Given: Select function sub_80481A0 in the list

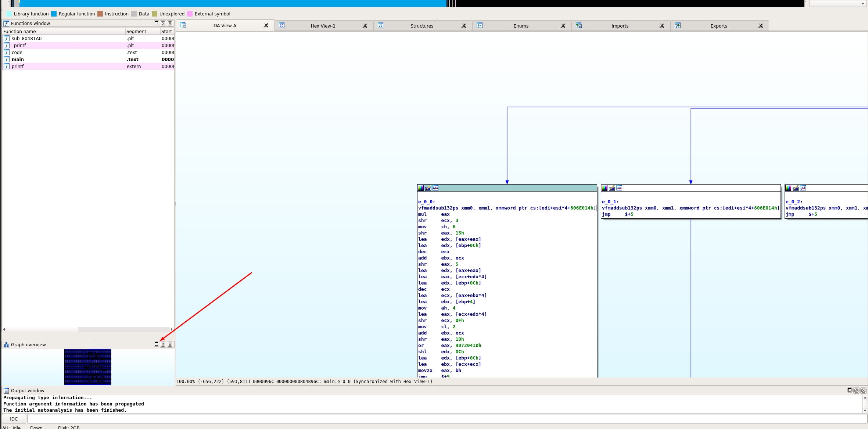Looking at the screenshot, I should 88,39.
